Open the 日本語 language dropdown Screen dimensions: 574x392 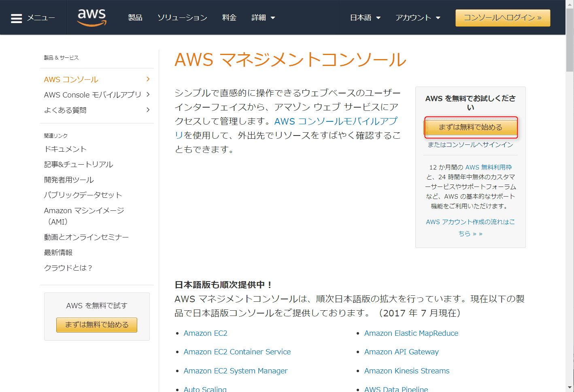(365, 18)
